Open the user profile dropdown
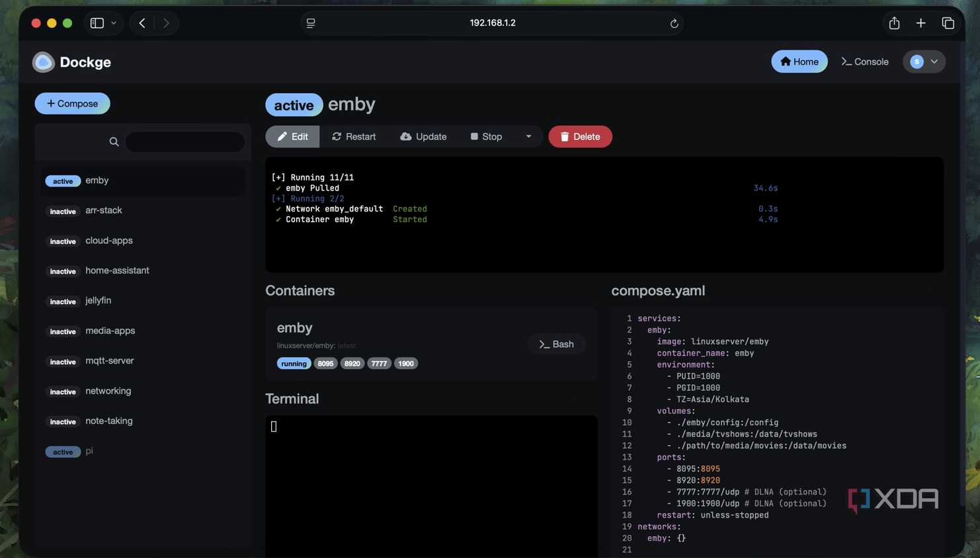 pyautogui.click(x=924, y=61)
